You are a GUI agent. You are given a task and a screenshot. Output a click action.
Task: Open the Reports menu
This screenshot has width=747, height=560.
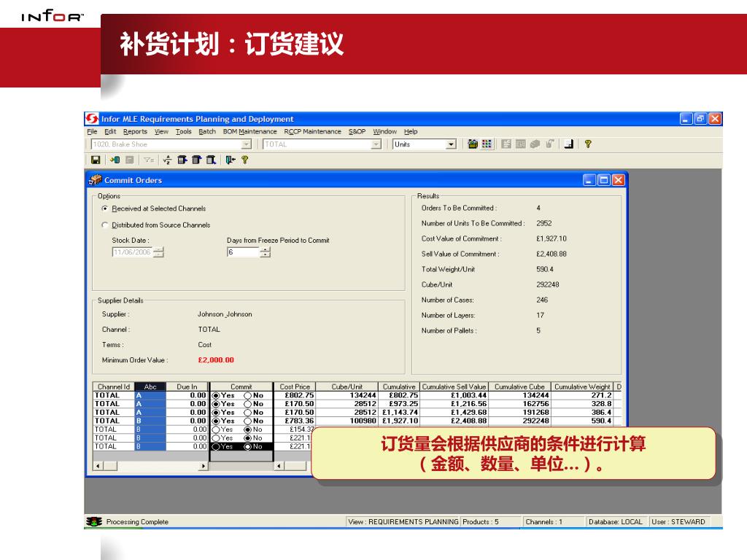coord(135,131)
